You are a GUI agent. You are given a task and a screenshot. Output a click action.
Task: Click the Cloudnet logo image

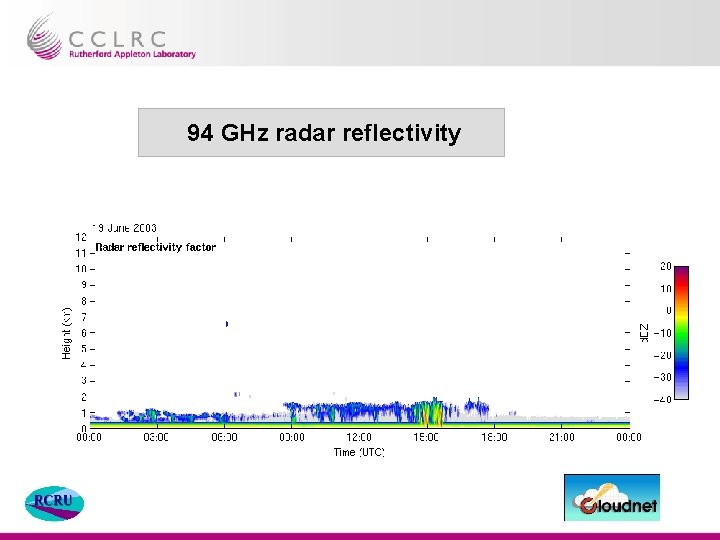click(612, 498)
